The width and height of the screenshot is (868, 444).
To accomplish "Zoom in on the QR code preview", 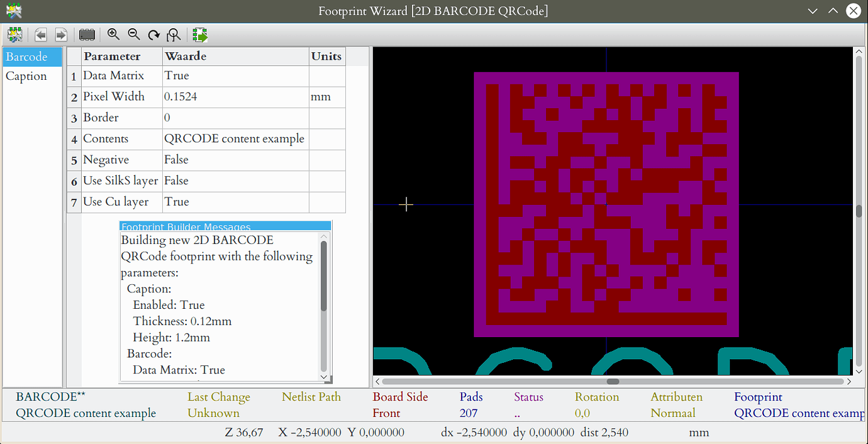I will (113, 35).
